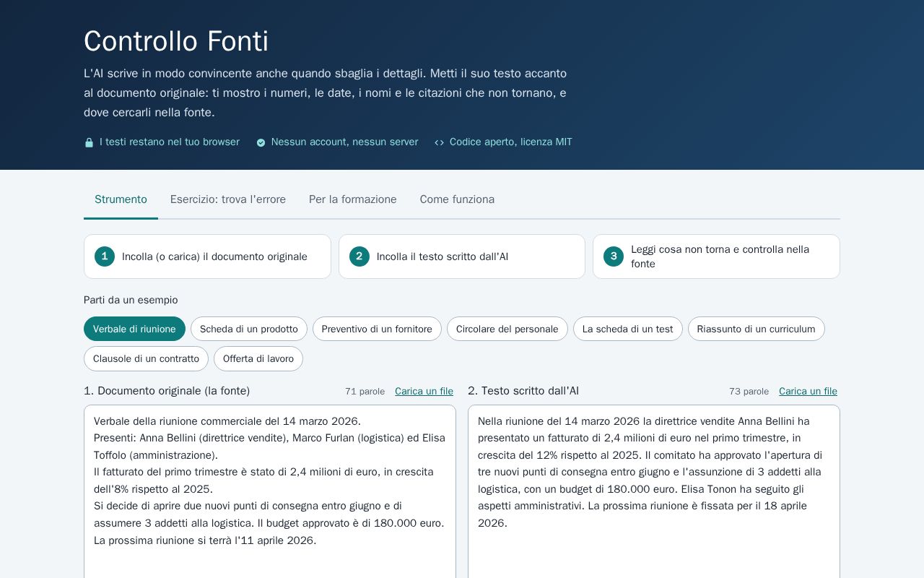
Task: Click the code brackets icon beside 'Codice aperto'
Action: point(439,142)
